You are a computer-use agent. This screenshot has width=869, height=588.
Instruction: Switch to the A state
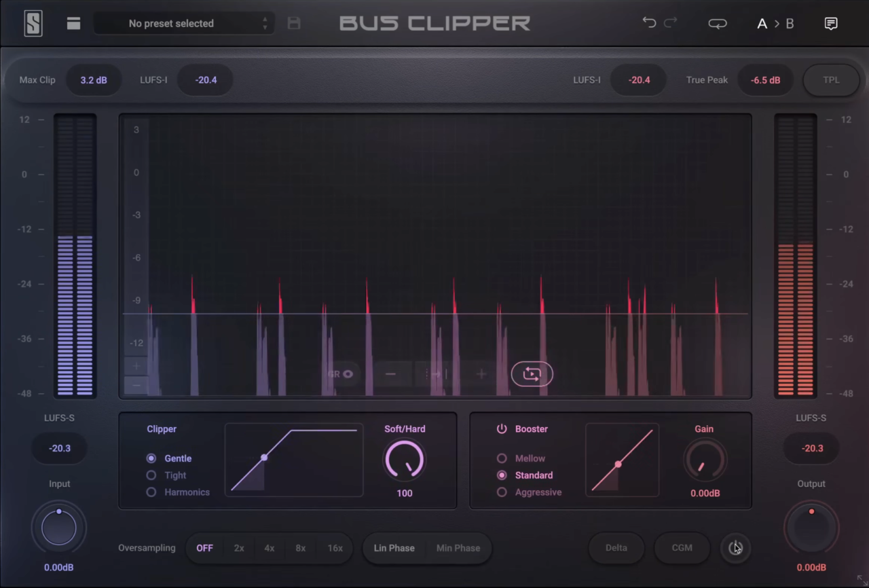click(x=762, y=24)
